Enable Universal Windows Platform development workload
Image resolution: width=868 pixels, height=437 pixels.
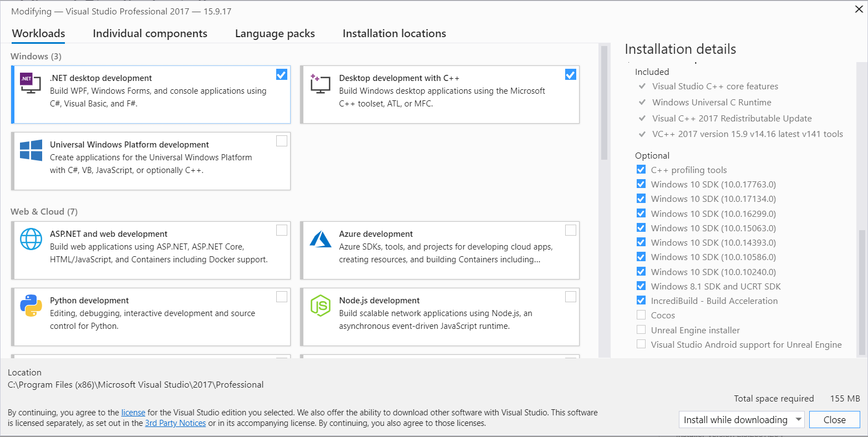(x=281, y=141)
